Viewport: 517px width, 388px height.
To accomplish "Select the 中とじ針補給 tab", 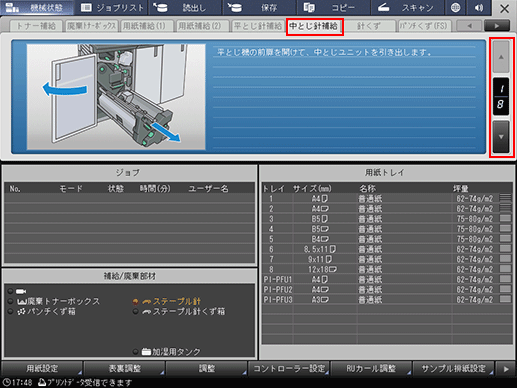I will point(314,26).
